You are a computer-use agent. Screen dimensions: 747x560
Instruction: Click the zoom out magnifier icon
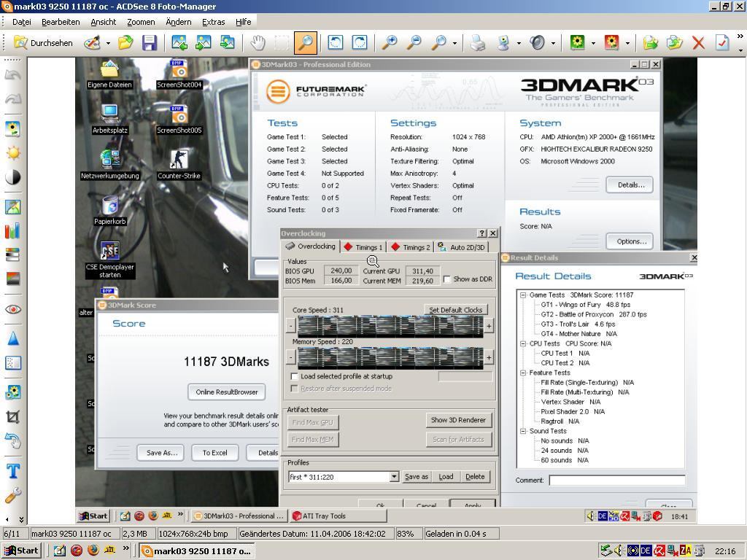414,43
